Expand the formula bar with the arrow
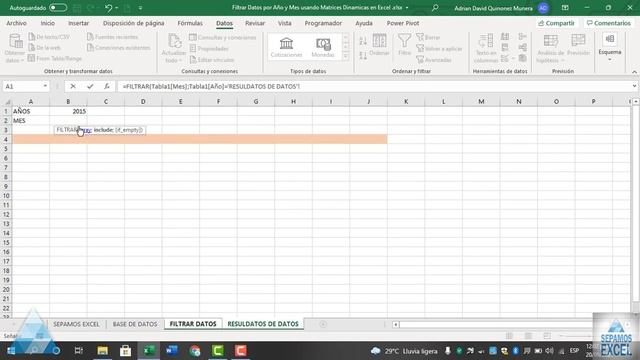Screen dimensions: 640x360 click(634, 86)
